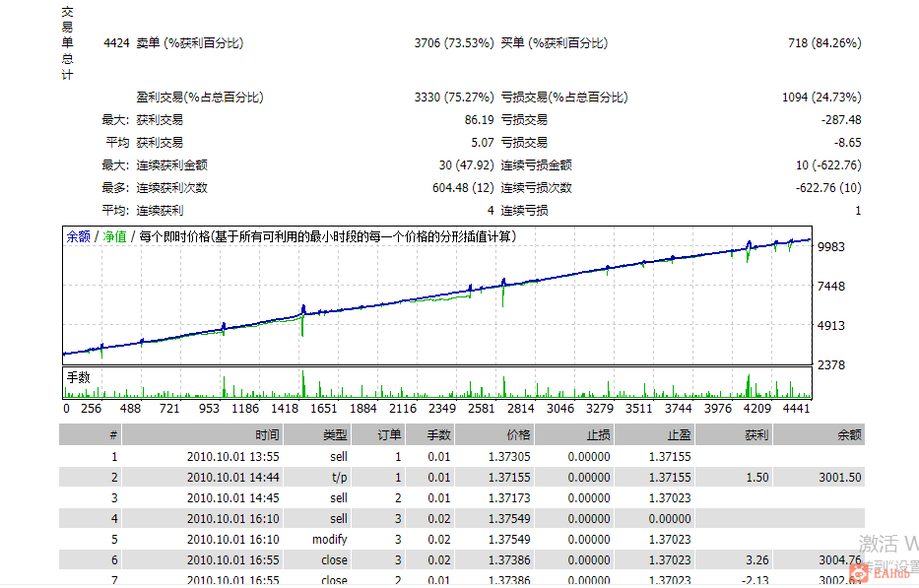Click value 604.48 (12)
Viewport: 919px width, 588px height.
tap(464, 188)
